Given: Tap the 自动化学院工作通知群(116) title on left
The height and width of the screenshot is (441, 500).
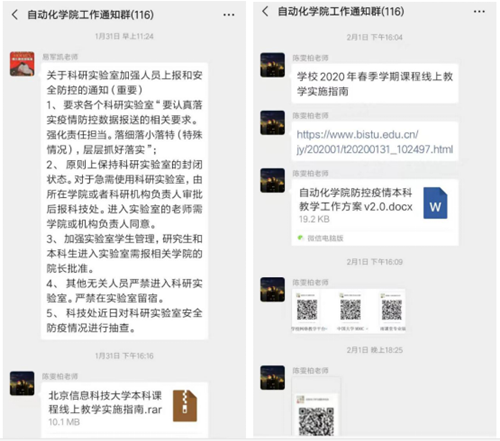Looking at the screenshot, I should click(x=90, y=15).
